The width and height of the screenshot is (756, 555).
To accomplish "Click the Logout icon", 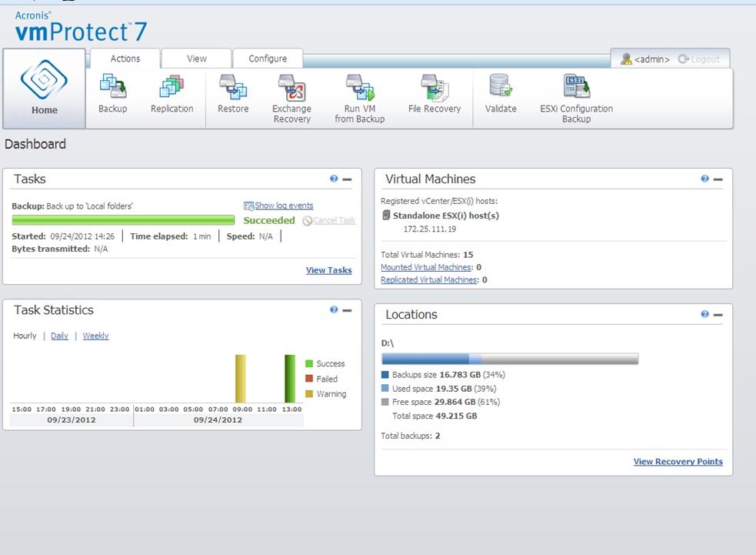I will coord(683,59).
